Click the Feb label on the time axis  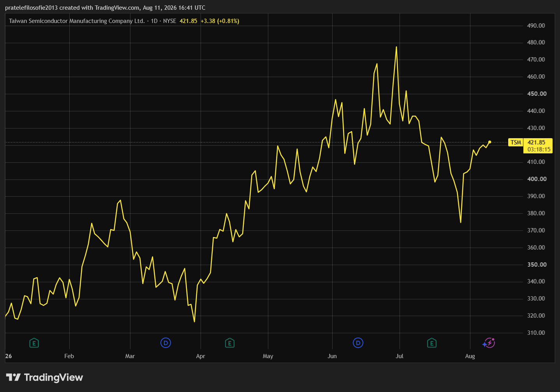click(x=69, y=356)
